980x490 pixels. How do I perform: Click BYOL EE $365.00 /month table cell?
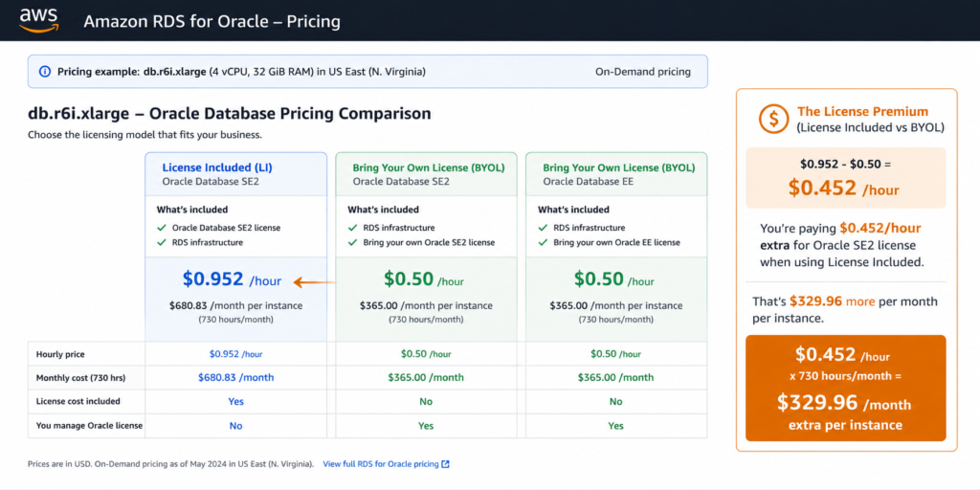616,377
